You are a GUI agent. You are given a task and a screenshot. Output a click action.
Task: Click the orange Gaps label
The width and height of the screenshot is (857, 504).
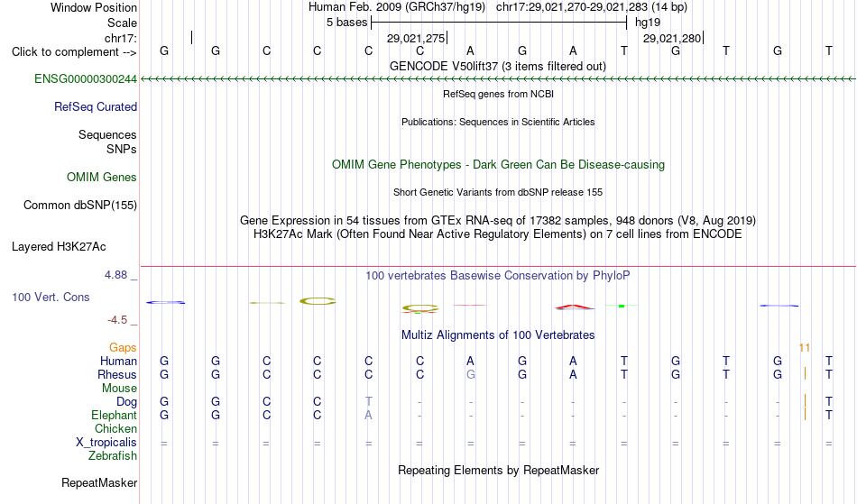coord(123,348)
